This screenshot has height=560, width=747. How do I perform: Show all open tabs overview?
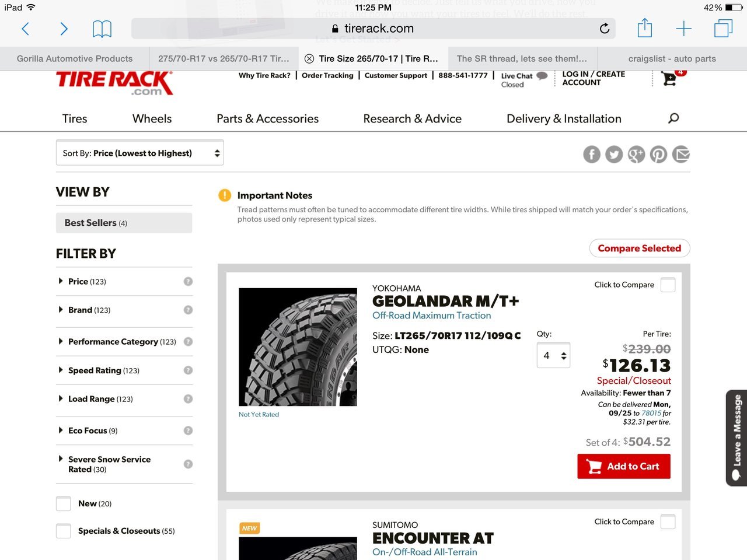pos(724,28)
